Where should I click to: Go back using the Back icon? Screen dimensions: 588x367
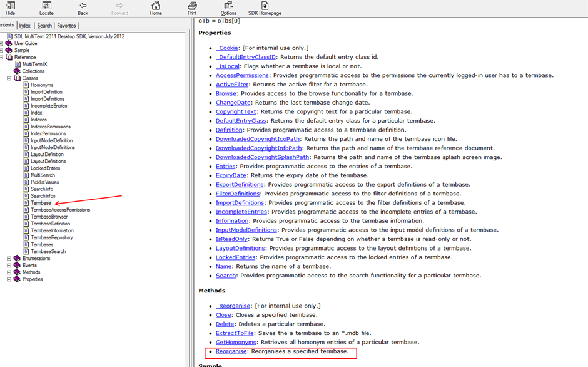coord(83,6)
